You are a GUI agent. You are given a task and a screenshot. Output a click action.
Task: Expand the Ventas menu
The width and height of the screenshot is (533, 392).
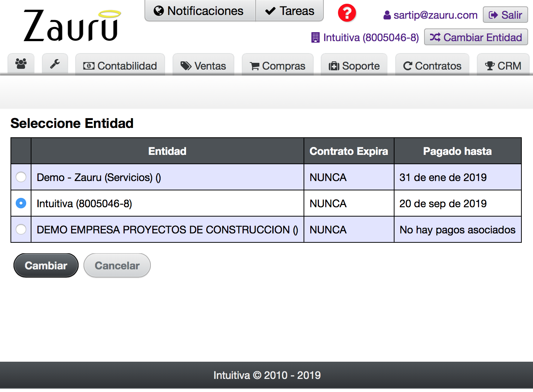tap(203, 65)
